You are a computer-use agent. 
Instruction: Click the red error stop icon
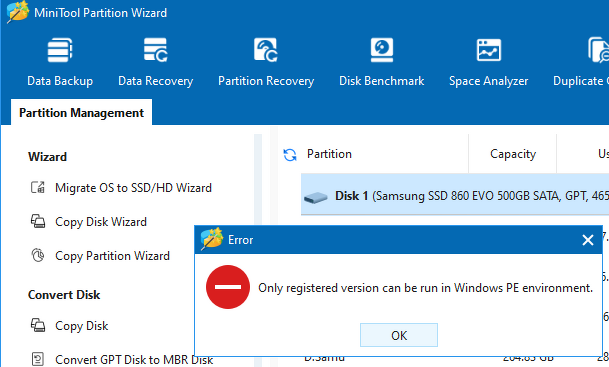coord(228,287)
